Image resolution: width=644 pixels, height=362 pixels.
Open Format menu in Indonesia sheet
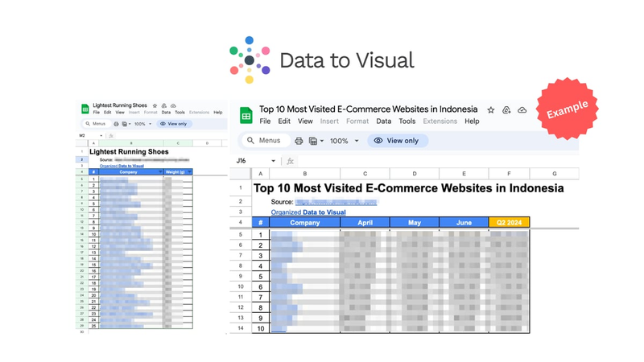(x=357, y=121)
